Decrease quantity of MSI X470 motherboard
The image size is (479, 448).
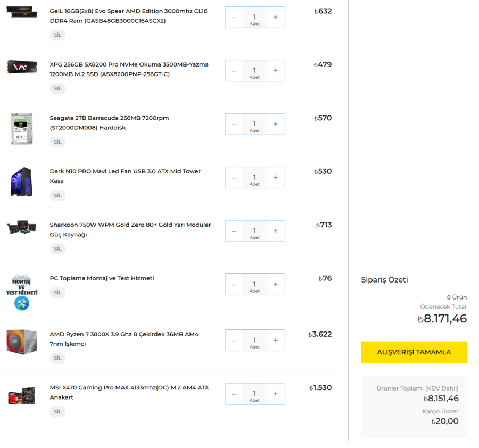(234, 394)
